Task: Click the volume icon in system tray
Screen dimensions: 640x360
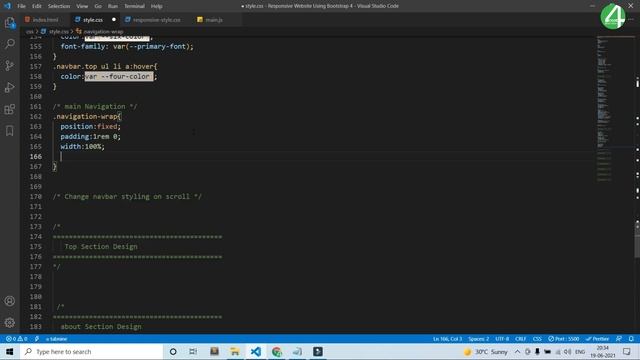Action: click(x=568, y=351)
